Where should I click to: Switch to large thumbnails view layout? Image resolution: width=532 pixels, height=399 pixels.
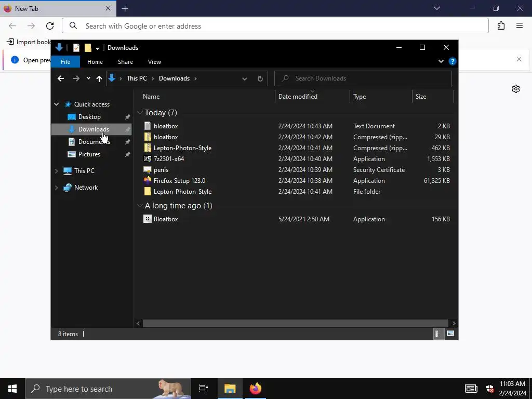(450, 334)
